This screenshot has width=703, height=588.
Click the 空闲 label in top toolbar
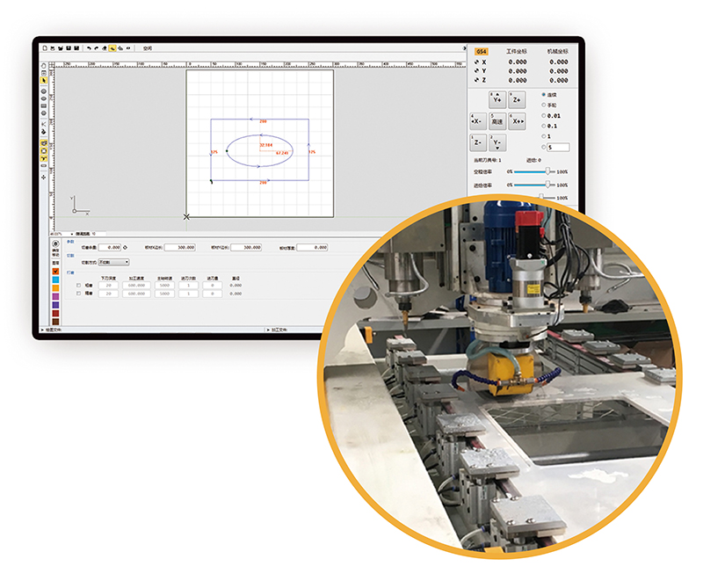[x=147, y=48]
